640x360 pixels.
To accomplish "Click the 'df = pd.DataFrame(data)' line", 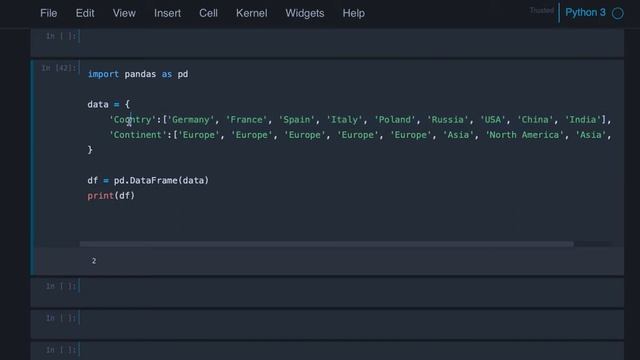I will 148,180.
